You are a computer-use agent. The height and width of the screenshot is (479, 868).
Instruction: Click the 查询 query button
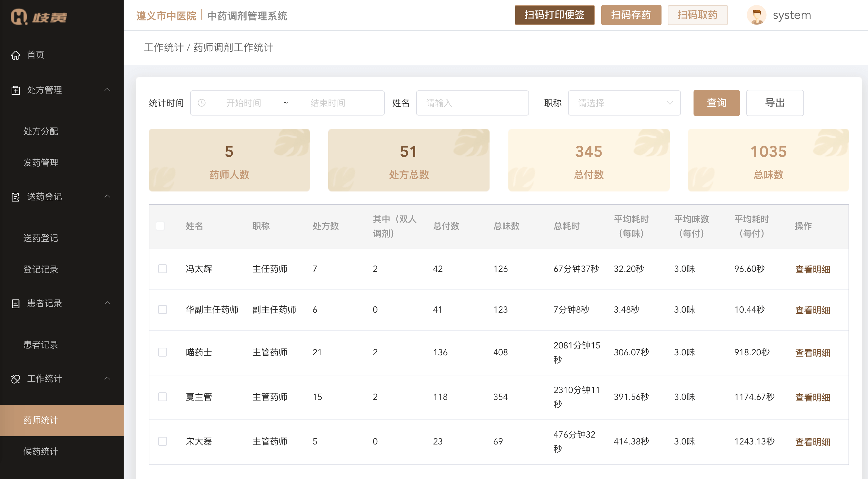click(716, 103)
